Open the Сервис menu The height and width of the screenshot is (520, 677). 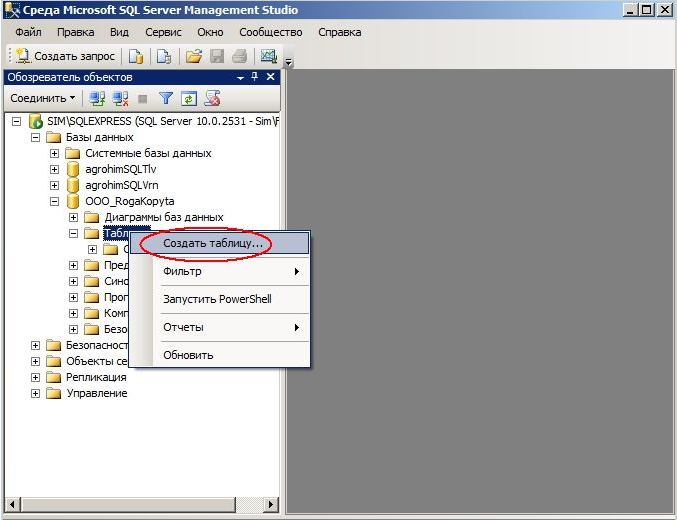tap(163, 32)
